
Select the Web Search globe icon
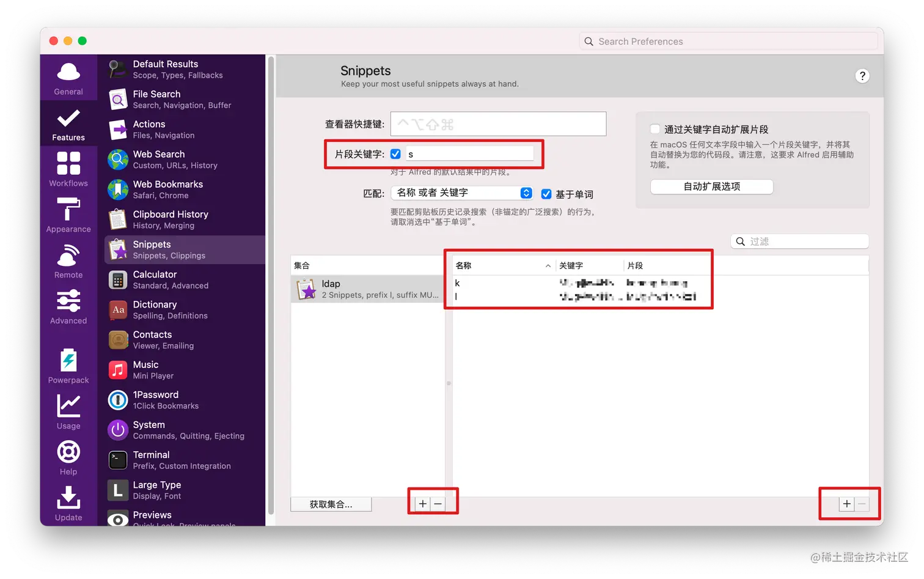tap(118, 159)
